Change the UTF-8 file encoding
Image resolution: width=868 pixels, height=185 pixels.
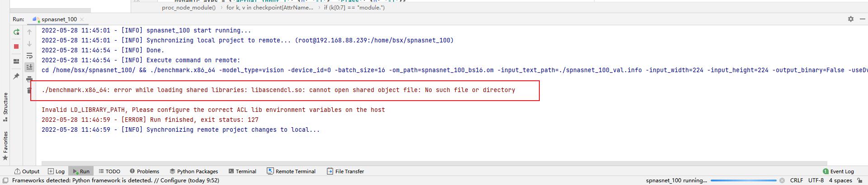point(816,180)
